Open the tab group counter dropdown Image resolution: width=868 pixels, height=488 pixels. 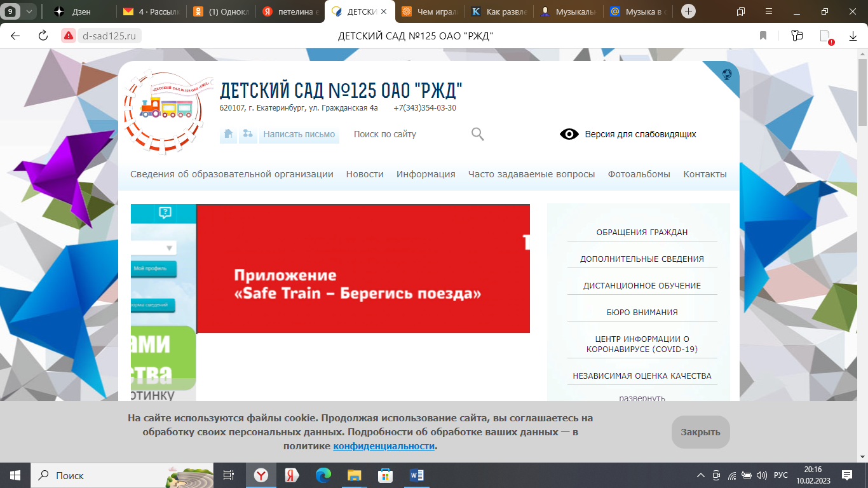pos(19,11)
